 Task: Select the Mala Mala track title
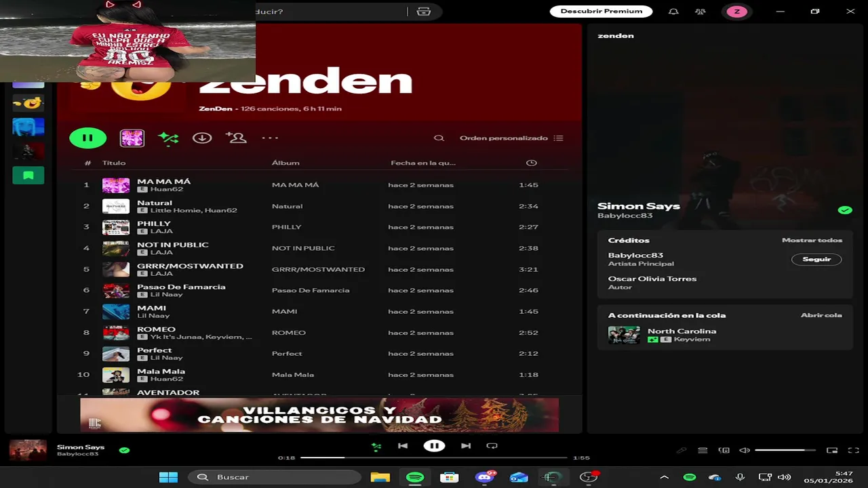click(x=161, y=371)
